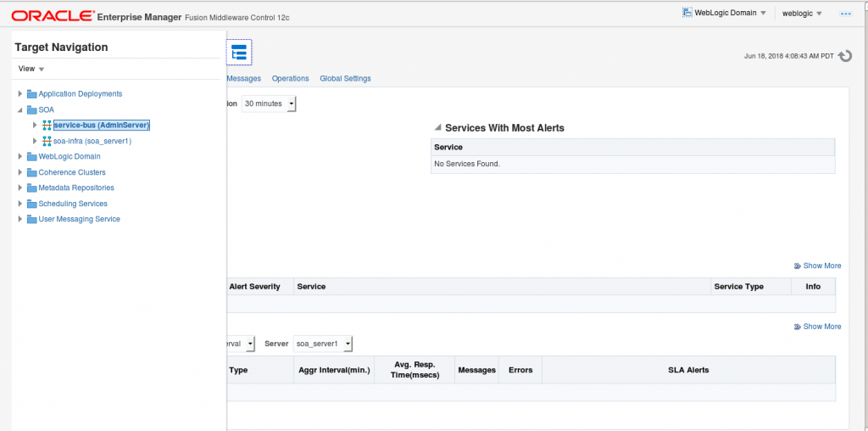Image resolution: width=868 pixels, height=431 pixels.
Task: Click the SOA folder icon
Action: coord(31,109)
